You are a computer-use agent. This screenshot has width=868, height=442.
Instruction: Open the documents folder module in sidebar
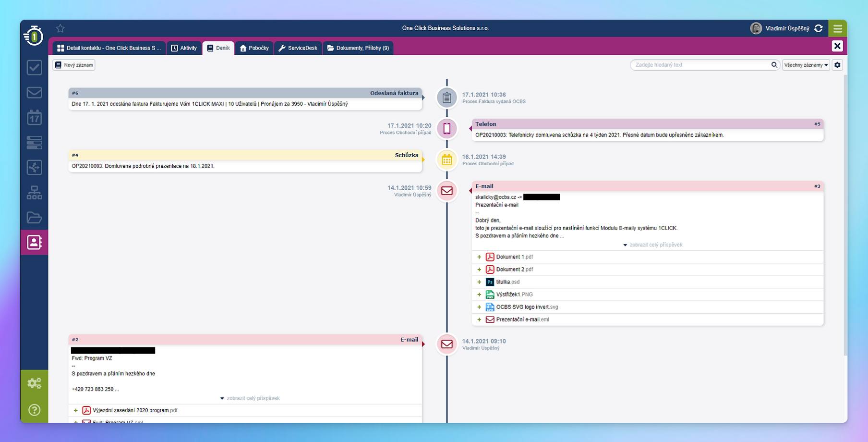34,217
